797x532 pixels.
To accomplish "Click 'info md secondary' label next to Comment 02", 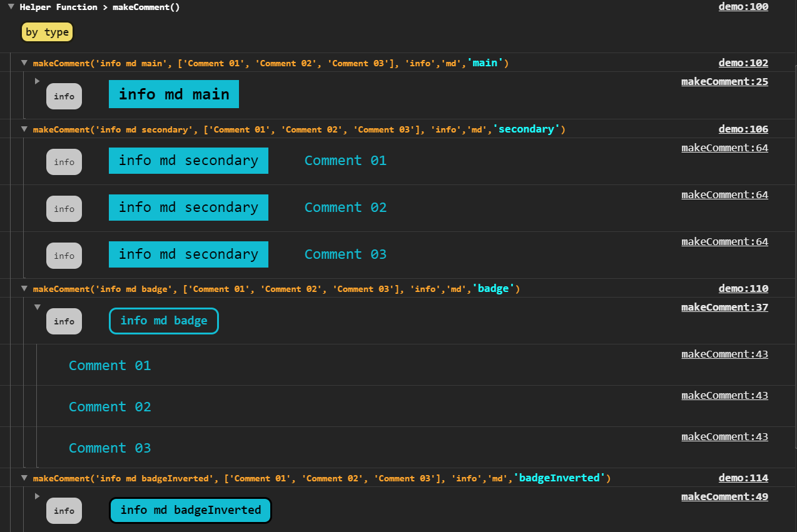I will tap(188, 208).
